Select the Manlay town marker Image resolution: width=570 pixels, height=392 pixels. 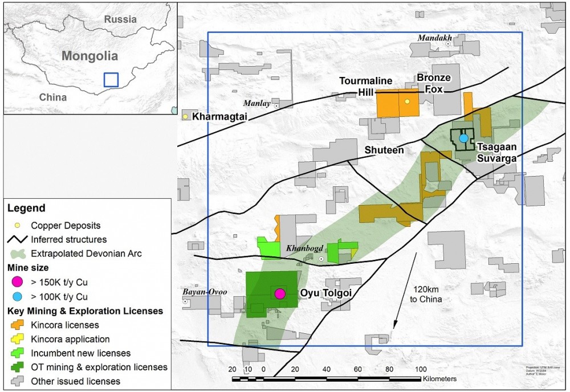click(276, 106)
